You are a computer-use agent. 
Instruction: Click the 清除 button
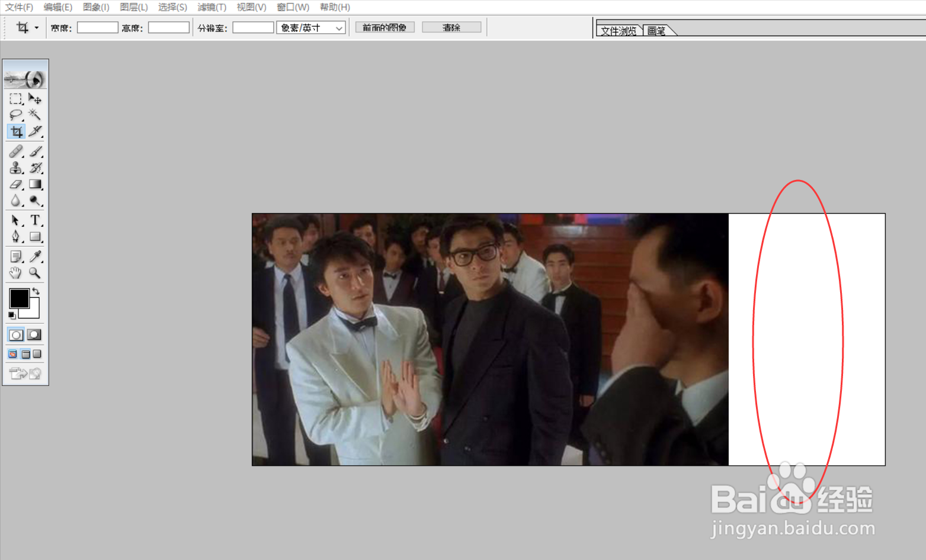451,27
